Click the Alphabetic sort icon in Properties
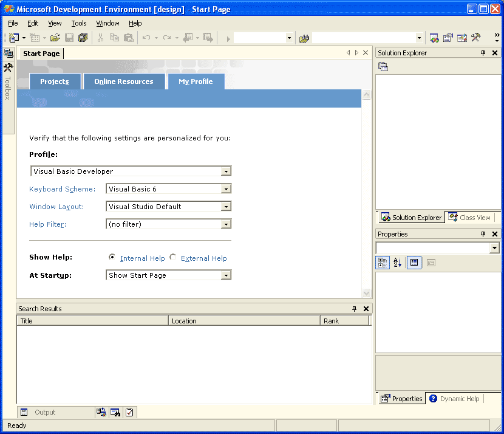This screenshot has width=504, height=434. pyautogui.click(x=398, y=263)
